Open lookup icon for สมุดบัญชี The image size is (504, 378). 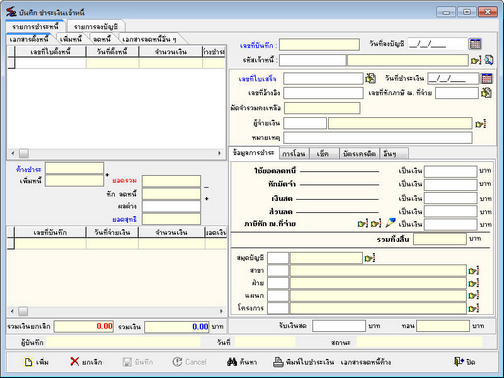click(370, 258)
